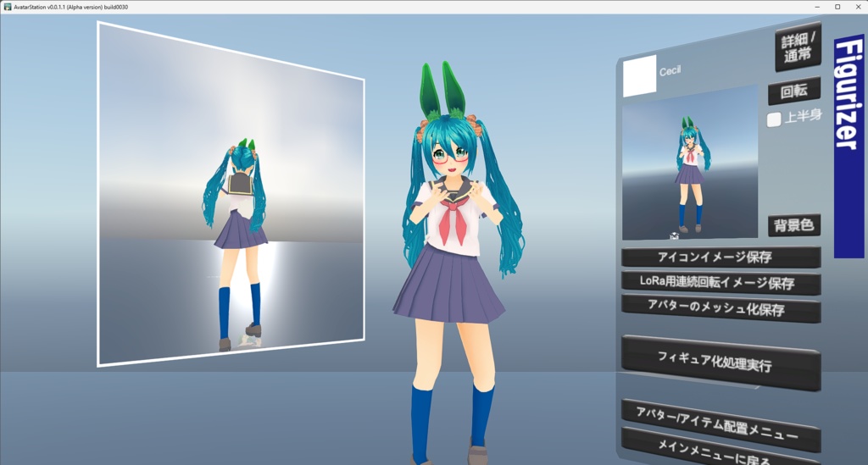Open アバター/アイテム配置メニュー
868x465 pixels.
coord(721,424)
